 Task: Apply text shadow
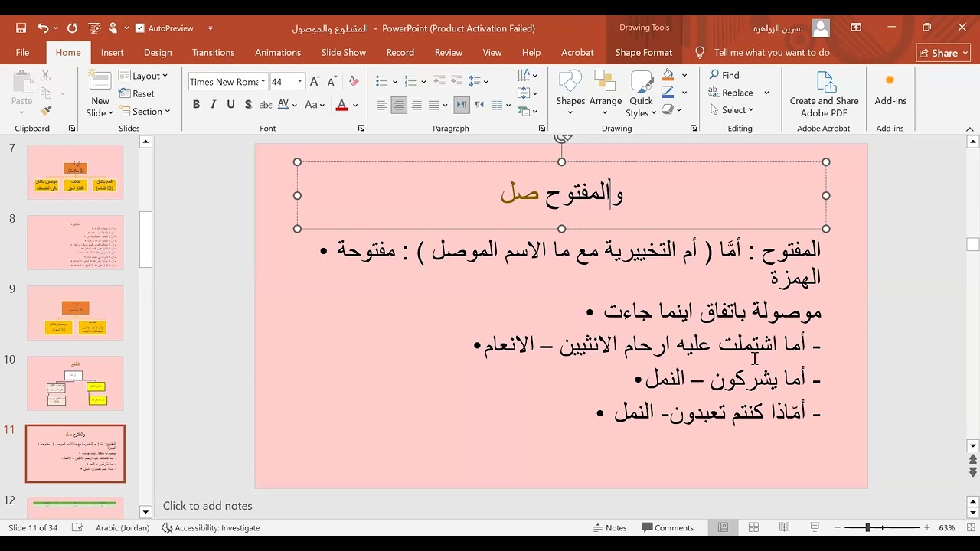click(x=248, y=105)
